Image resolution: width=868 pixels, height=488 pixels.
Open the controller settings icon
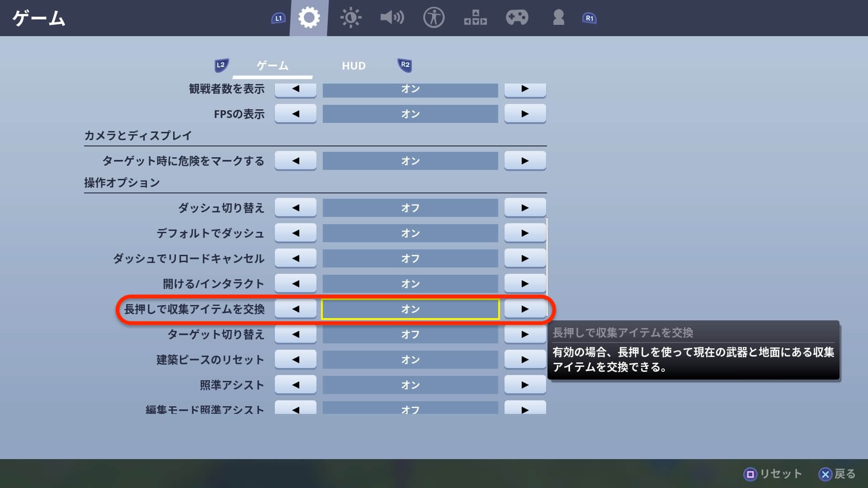(517, 18)
